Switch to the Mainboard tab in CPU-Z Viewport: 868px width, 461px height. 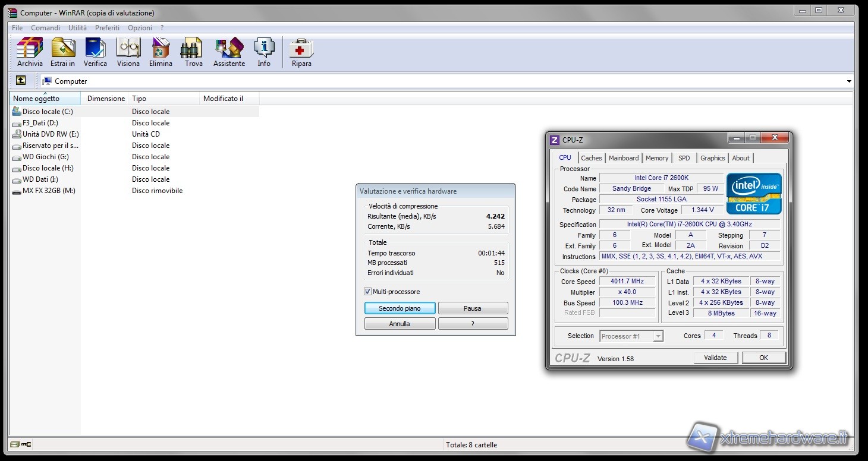(624, 158)
